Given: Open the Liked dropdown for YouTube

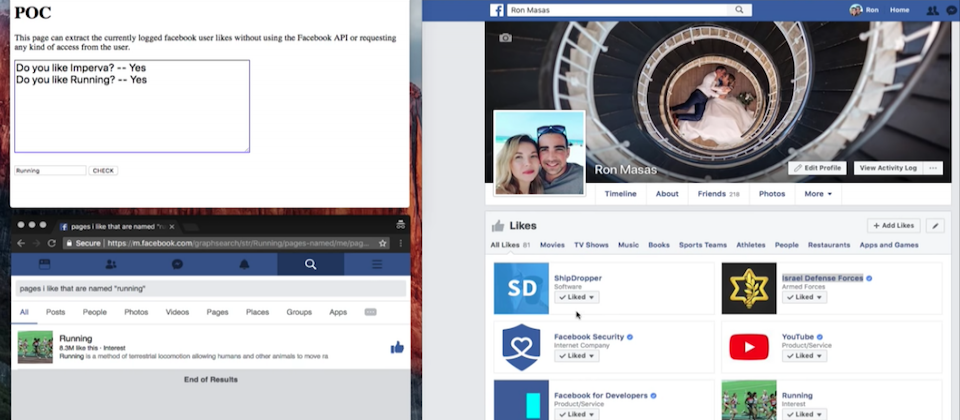Looking at the screenshot, I should pyautogui.click(x=804, y=356).
